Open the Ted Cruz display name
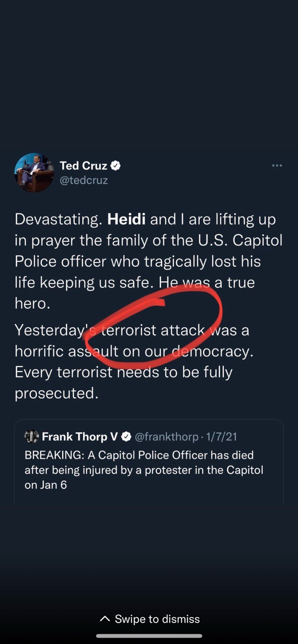The width and height of the screenshot is (298, 644). pyautogui.click(x=83, y=166)
